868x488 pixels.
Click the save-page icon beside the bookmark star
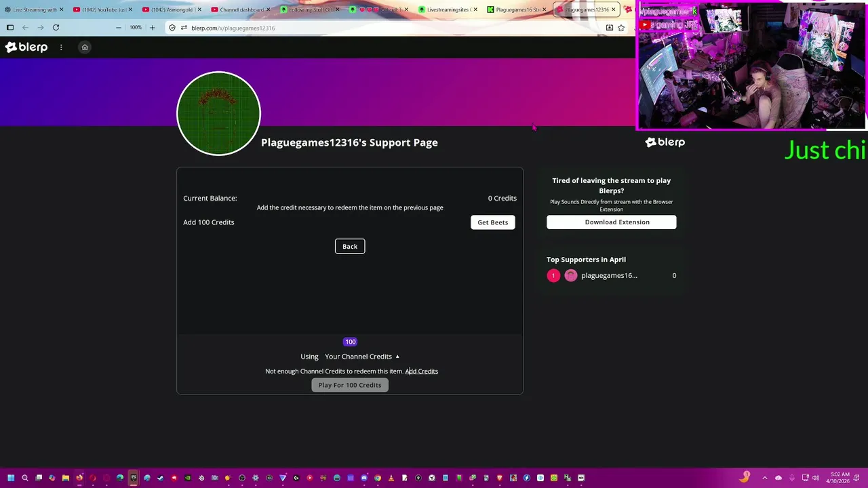pyautogui.click(x=609, y=28)
